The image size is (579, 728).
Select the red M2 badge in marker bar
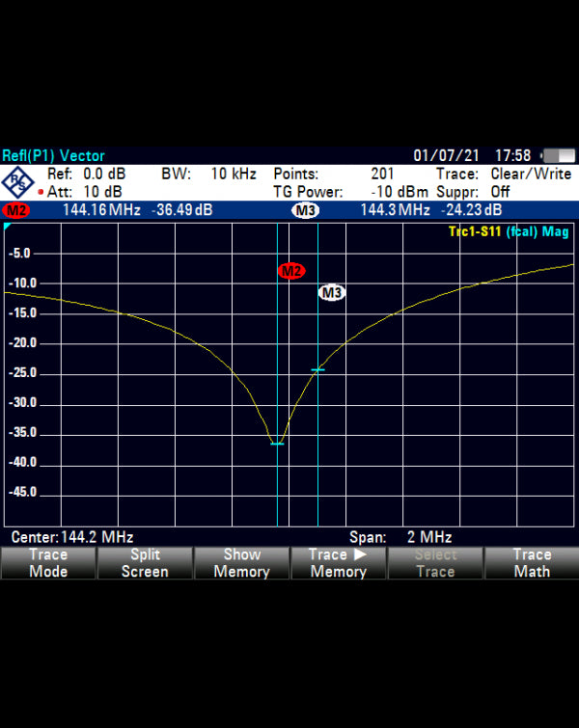pyautogui.click(x=16, y=210)
